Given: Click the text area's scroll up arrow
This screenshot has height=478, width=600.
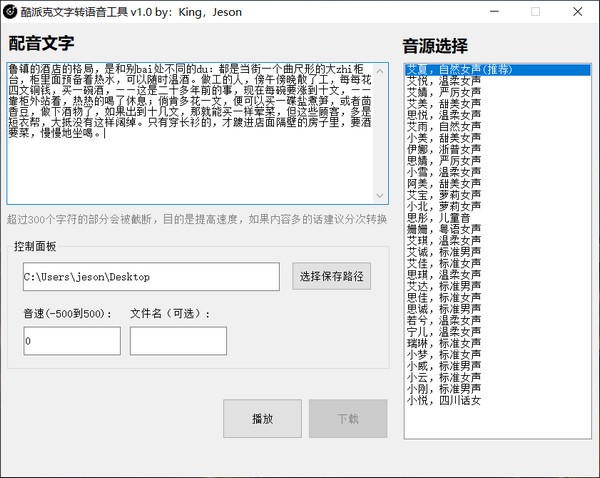Looking at the screenshot, I should click(x=380, y=67).
